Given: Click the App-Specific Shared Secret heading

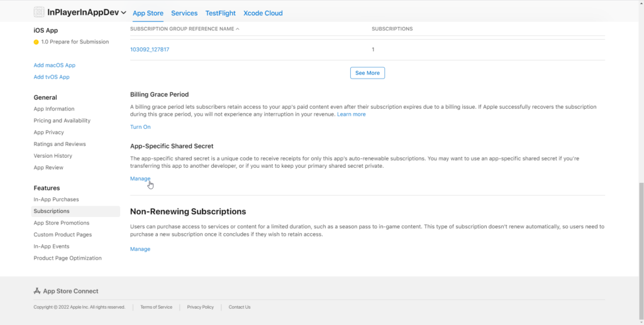Looking at the screenshot, I should coord(172,146).
